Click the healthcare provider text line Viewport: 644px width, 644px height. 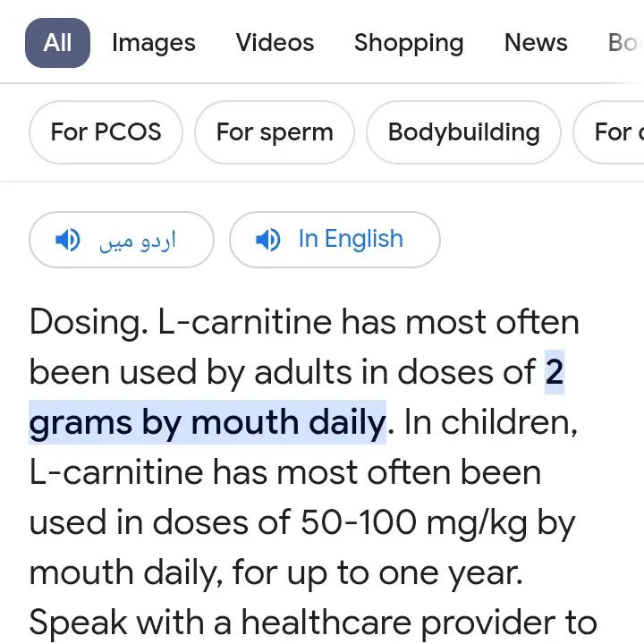[x=313, y=623]
